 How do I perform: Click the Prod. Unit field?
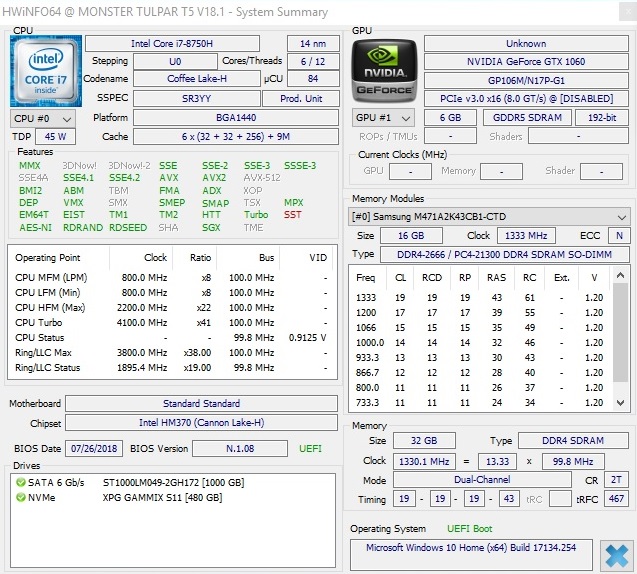pyautogui.click(x=301, y=98)
